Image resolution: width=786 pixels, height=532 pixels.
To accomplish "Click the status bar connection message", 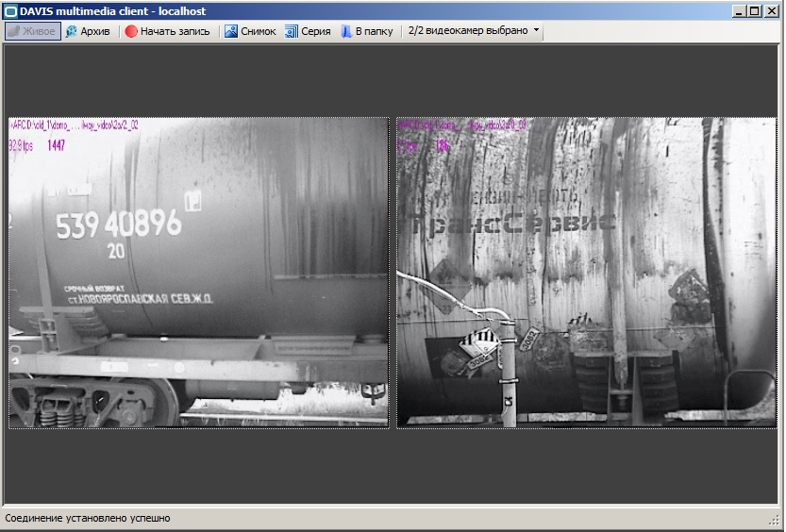I will pos(88,518).
